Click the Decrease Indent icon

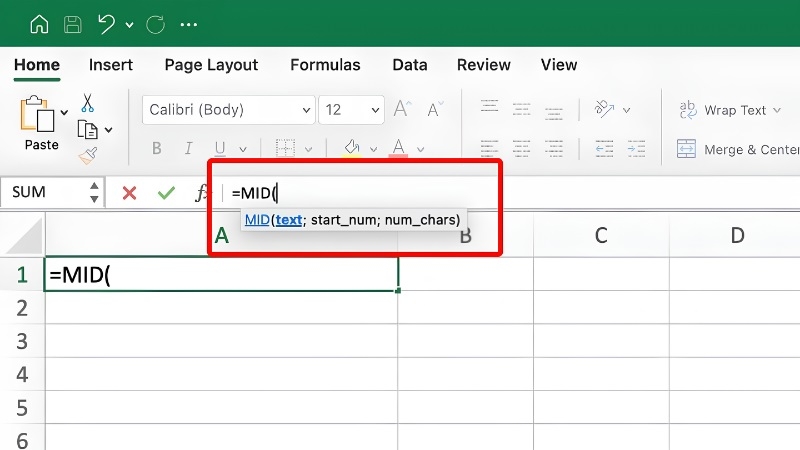tap(605, 148)
